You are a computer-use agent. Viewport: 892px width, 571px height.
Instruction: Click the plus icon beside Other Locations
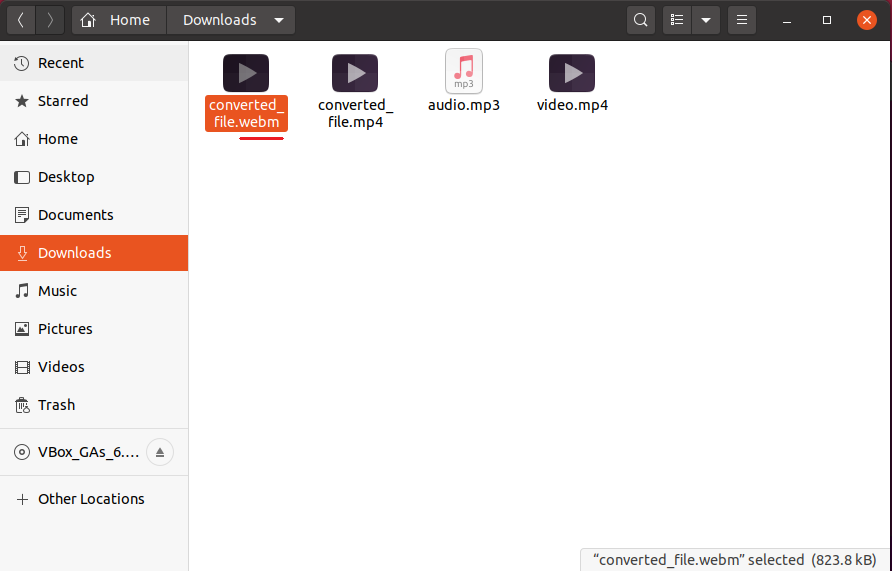pos(22,499)
